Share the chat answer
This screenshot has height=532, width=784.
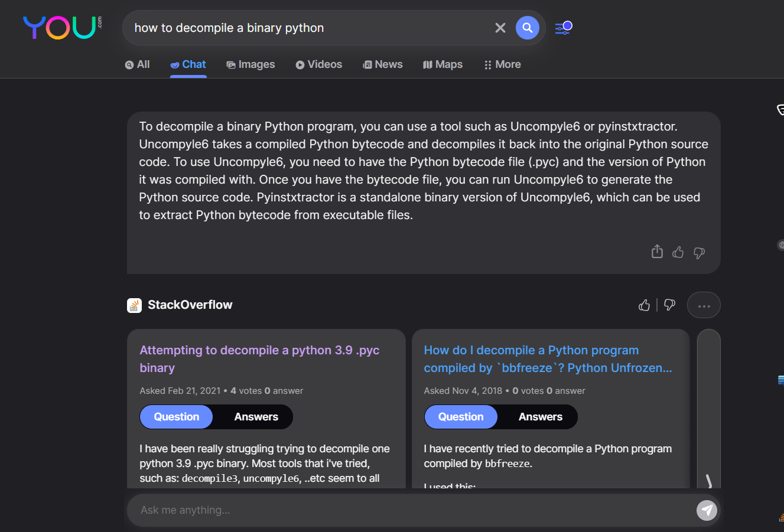point(657,252)
